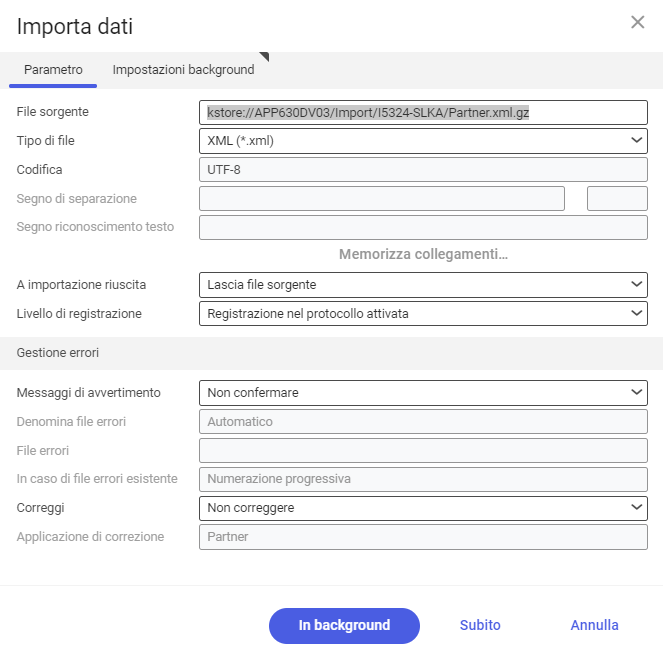Expand the Correggi dropdown
663x657 pixels.
(x=423, y=508)
